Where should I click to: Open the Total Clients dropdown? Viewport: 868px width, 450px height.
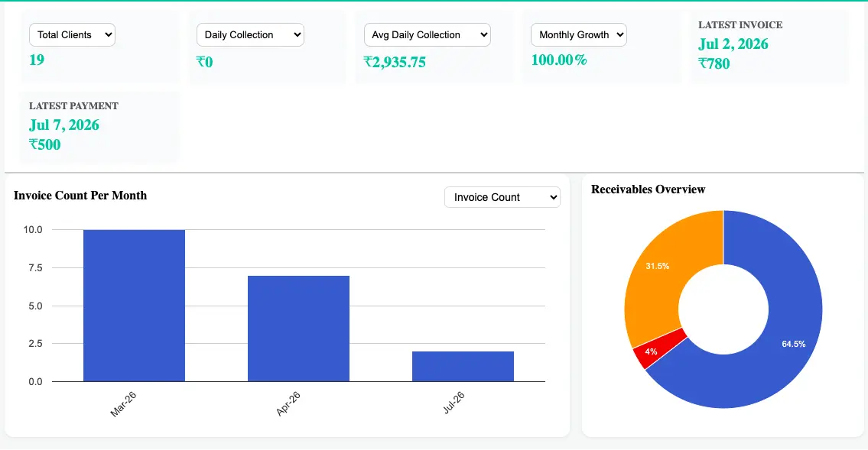(72, 35)
